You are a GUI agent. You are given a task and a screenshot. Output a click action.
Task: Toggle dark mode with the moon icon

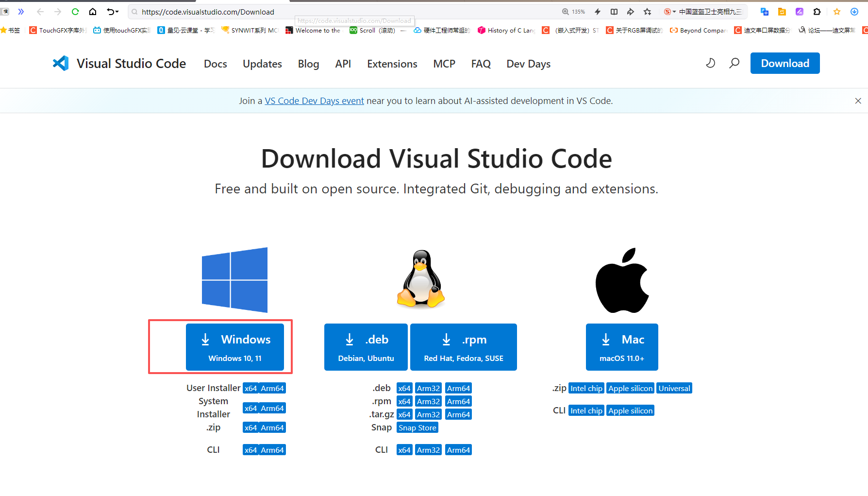tap(710, 63)
